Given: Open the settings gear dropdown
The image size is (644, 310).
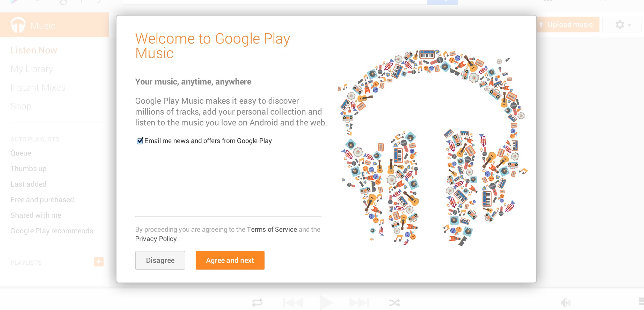Looking at the screenshot, I should pyautogui.click(x=622, y=25).
